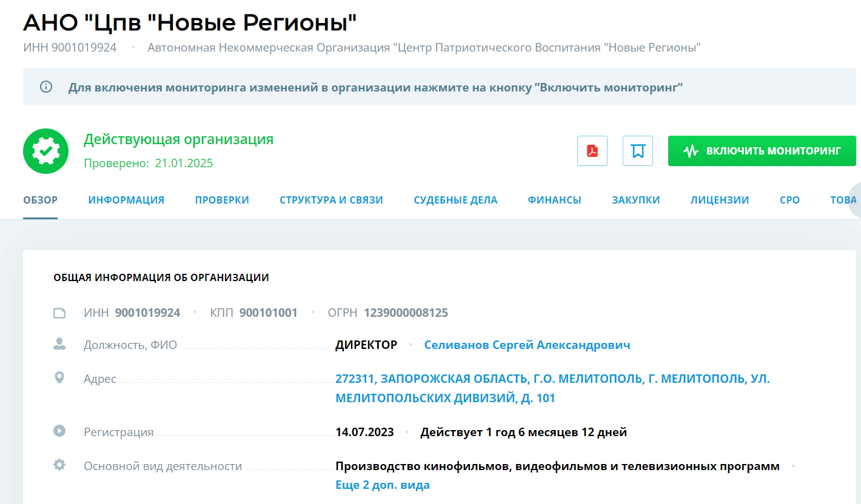Open director Селиванов Сергей Александрович link
This screenshot has width=861, height=504.
click(x=526, y=345)
